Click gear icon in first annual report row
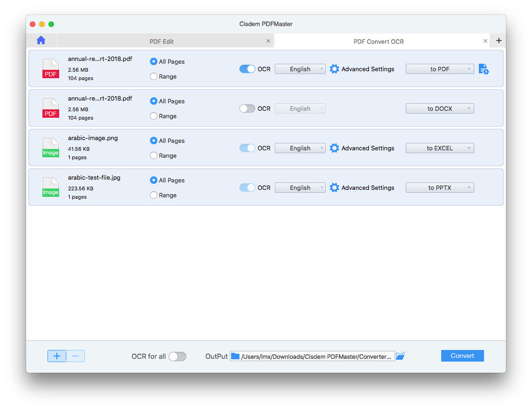 334,69
